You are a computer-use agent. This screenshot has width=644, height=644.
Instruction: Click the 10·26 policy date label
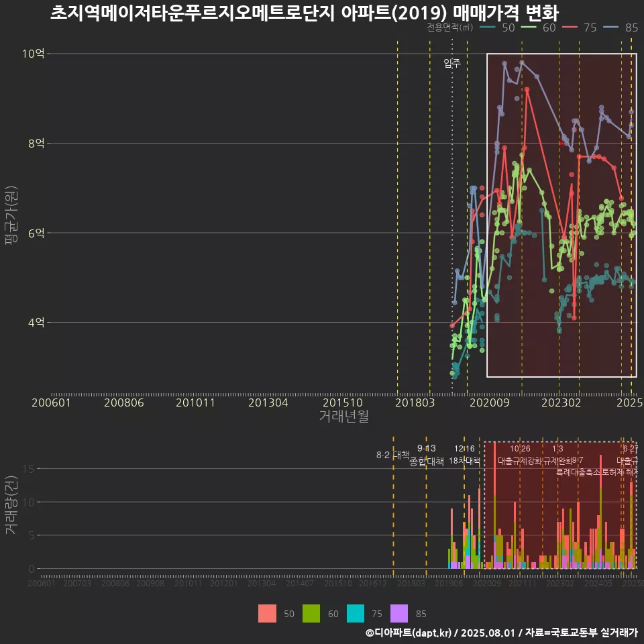[x=520, y=449]
